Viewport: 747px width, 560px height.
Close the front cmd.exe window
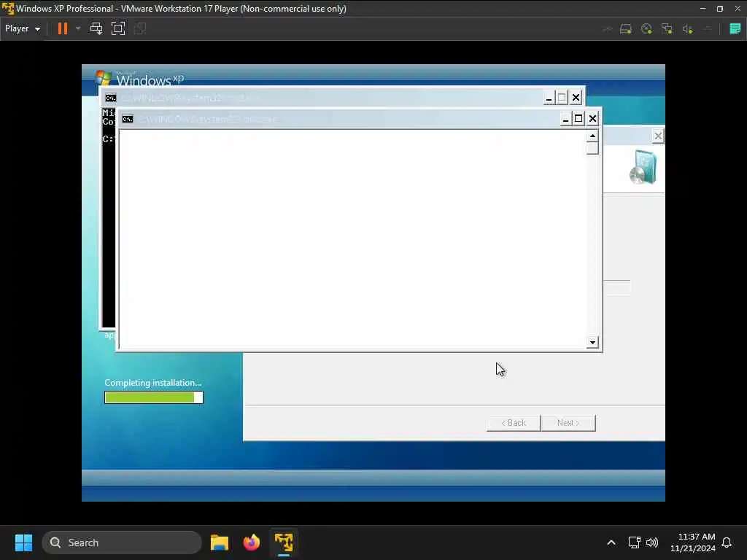[x=592, y=119]
